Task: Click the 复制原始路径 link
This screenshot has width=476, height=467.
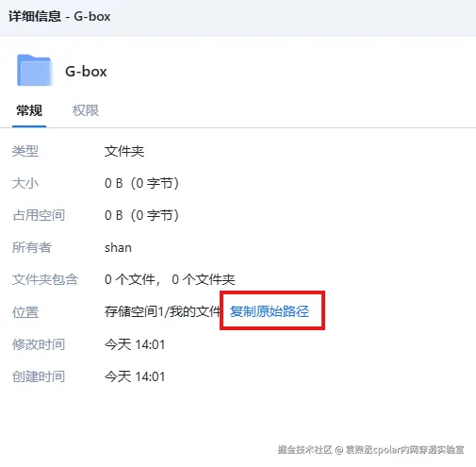Action: [x=270, y=311]
